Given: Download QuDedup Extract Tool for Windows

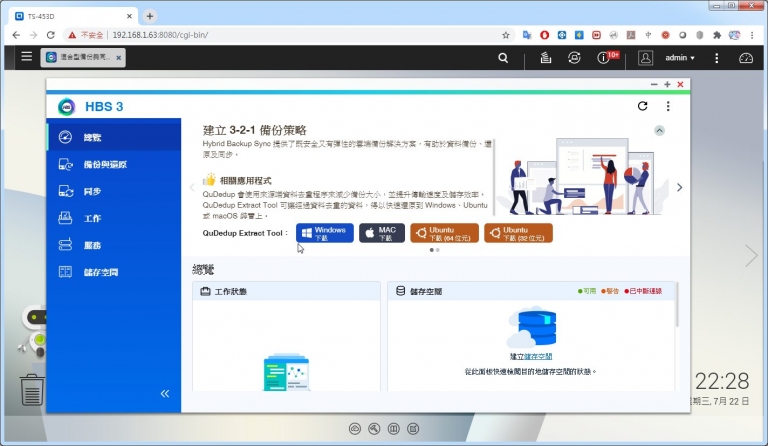Looking at the screenshot, I should pos(325,233).
